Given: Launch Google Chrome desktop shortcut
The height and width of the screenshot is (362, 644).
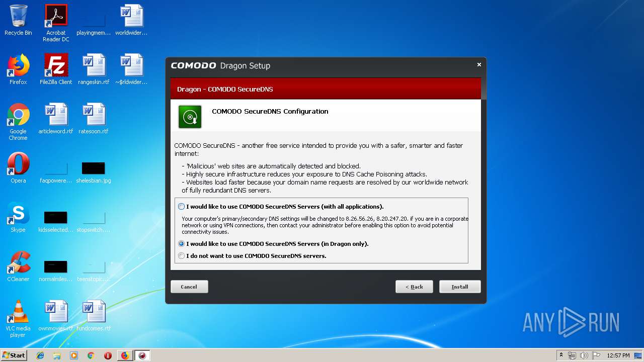Looking at the screenshot, I should 18,122.
